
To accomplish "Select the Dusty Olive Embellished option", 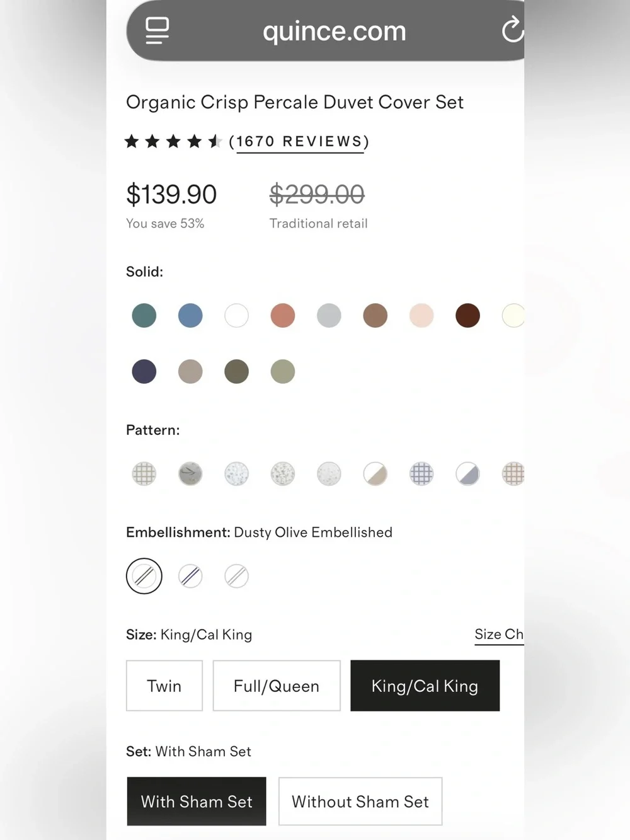I will pyautogui.click(x=144, y=576).
